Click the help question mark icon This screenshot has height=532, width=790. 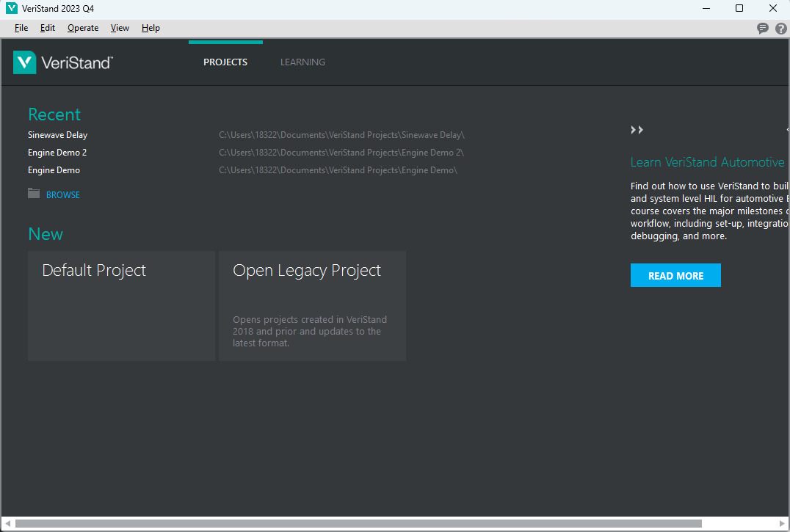781,29
